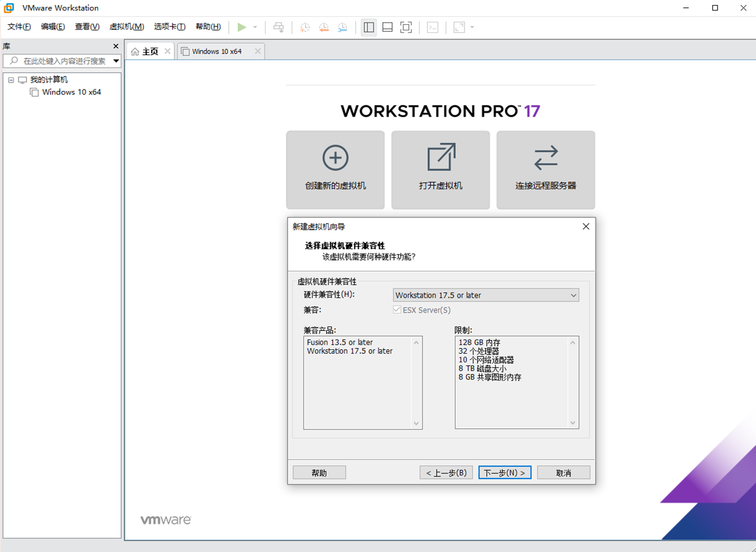Enter full screen mode

(406, 27)
